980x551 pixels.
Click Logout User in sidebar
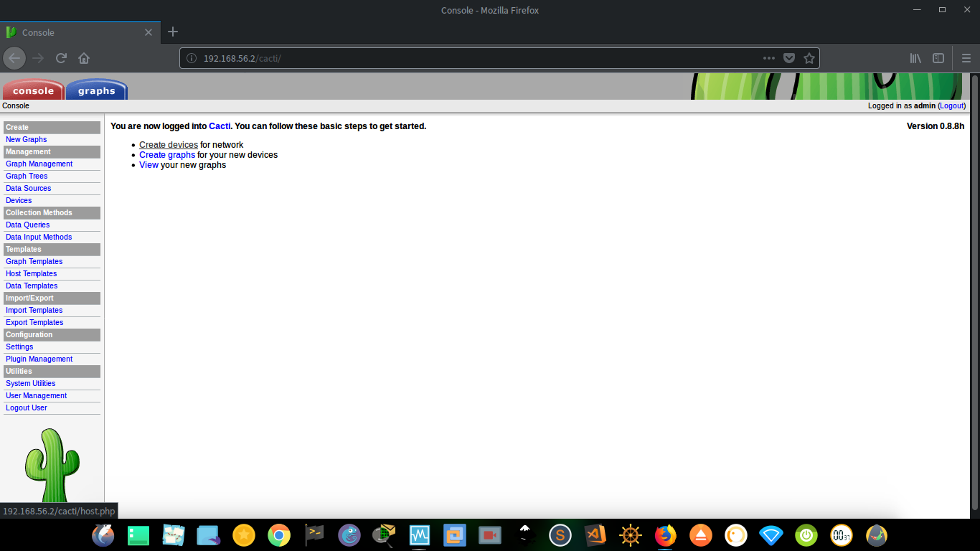[27, 408]
